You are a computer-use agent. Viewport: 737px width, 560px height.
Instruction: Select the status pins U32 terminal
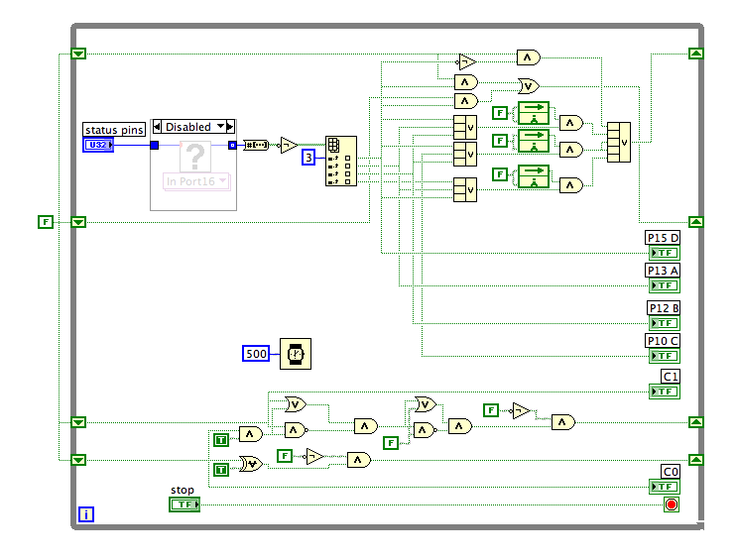click(99, 145)
